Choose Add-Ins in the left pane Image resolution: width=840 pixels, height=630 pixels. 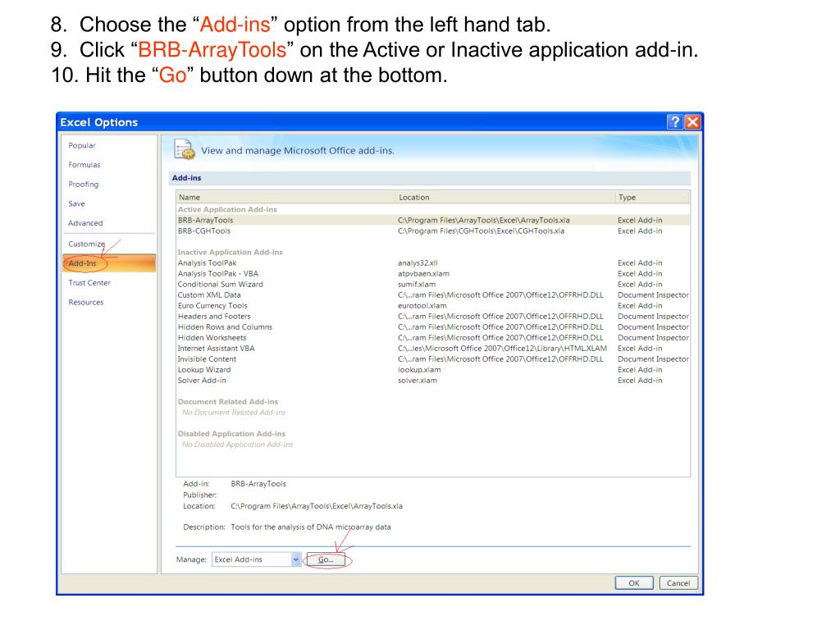[109, 263]
